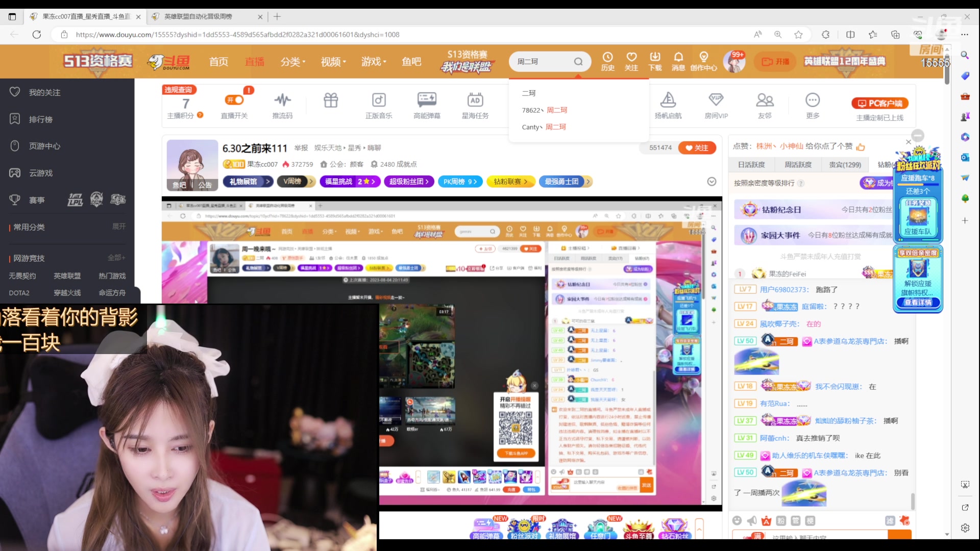Open the 扬帆启航 sailboat icon
980x551 pixels.
(x=668, y=106)
